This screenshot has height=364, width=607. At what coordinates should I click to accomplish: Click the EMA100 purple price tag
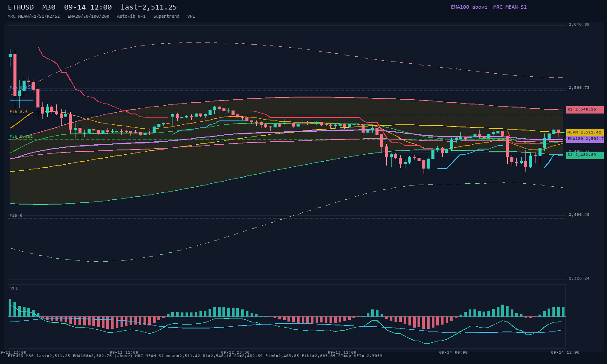[585, 139]
